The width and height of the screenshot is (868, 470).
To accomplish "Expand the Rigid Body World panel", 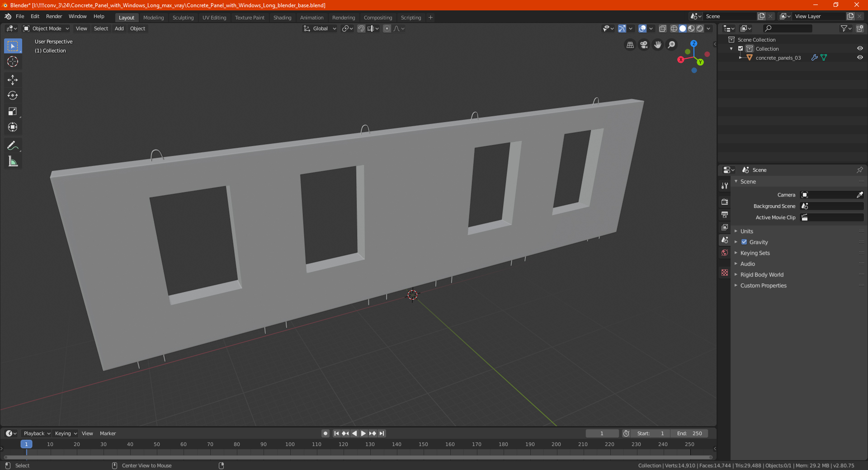I will pyautogui.click(x=762, y=275).
